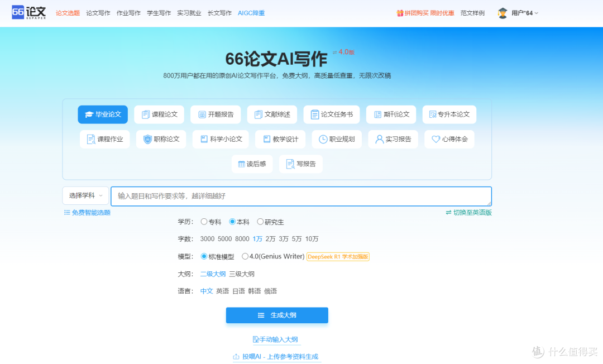603x364 pixels.
Task: Select the 实习报告 person icon
Action: [x=380, y=140]
